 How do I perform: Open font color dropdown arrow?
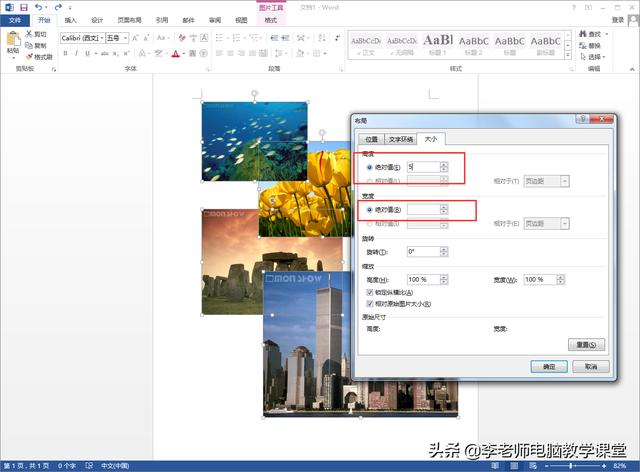184,53
